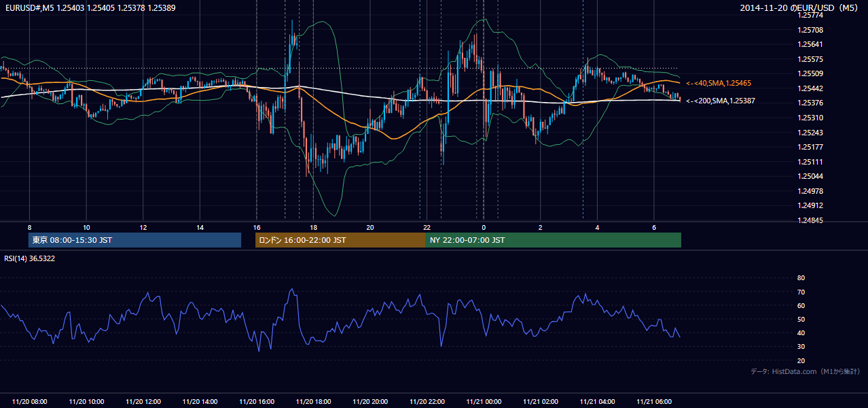Click RSI scale value 60
The image size is (868, 408).
[x=801, y=305]
